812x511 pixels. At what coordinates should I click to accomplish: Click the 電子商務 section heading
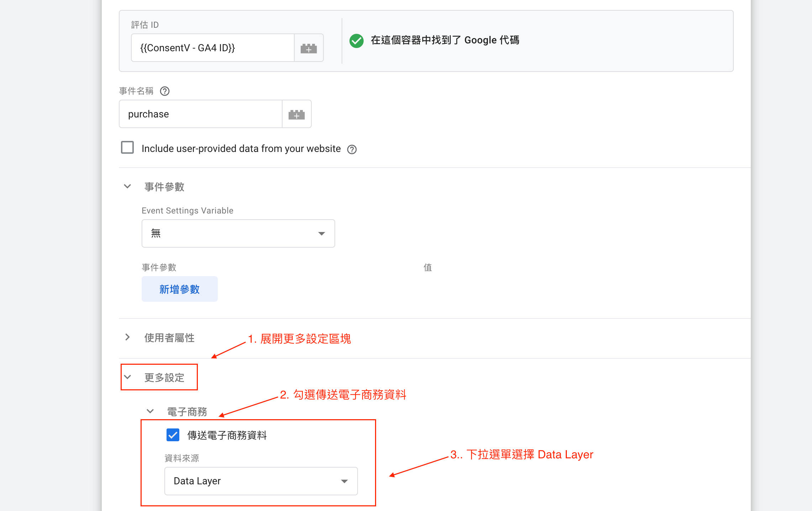coord(187,412)
